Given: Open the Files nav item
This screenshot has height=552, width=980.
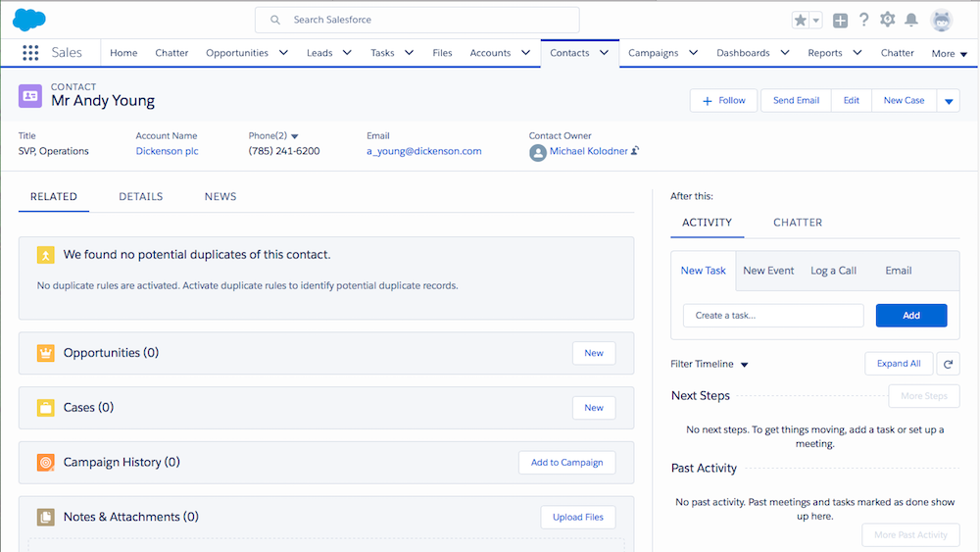Looking at the screenshot, I should (x=442, y=53).
